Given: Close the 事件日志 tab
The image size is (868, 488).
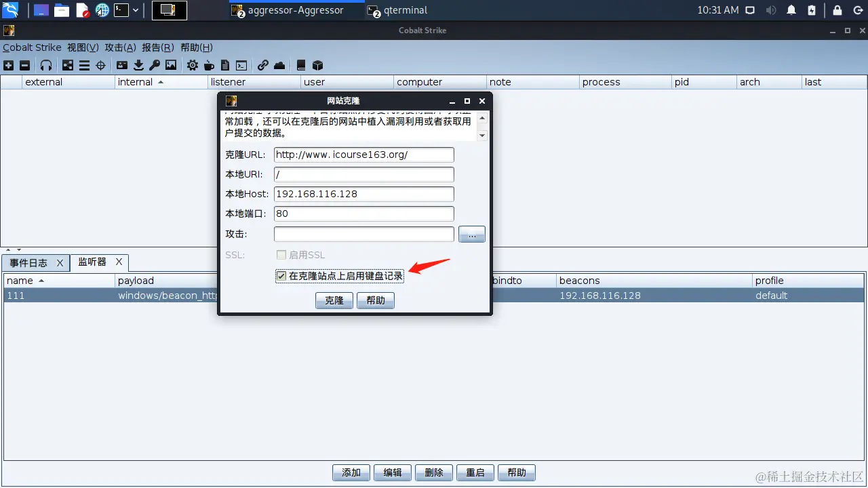Looking at the screenshot, I should [60, 263].
